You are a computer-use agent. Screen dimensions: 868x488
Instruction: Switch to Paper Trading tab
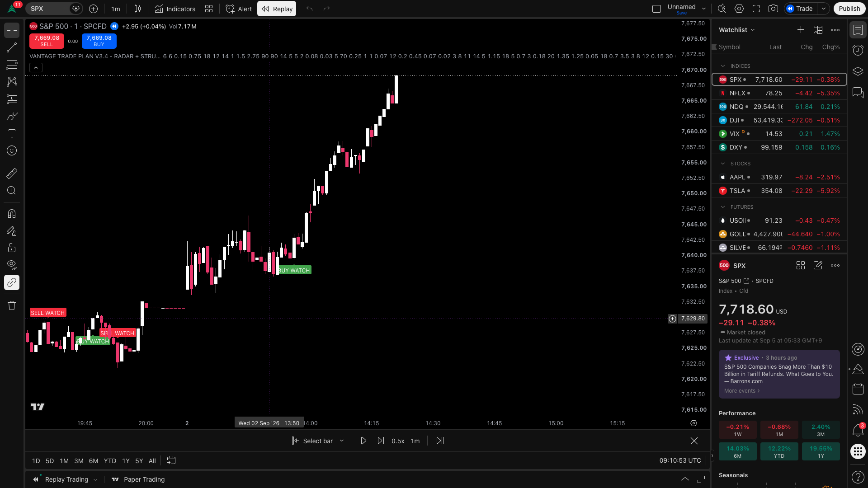point(138,479)
